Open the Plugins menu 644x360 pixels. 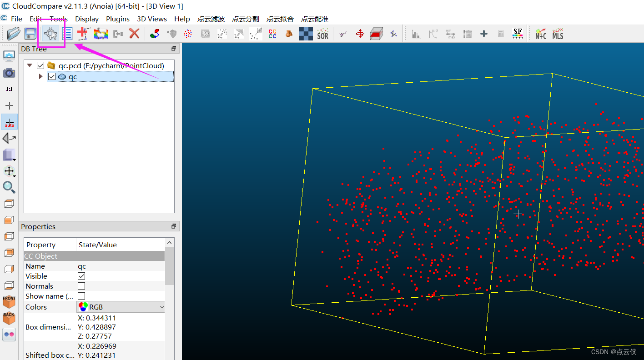118,19
